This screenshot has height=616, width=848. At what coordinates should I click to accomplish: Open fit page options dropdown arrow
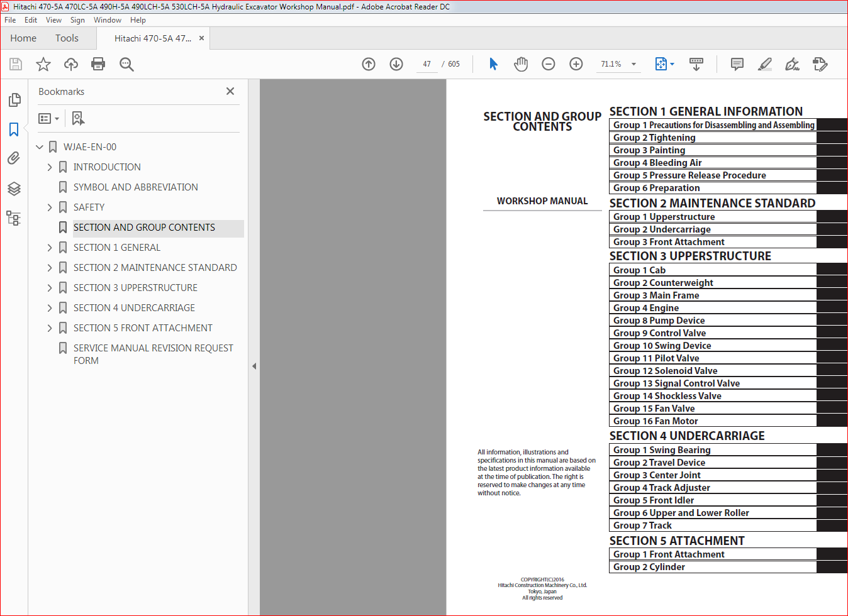pyautogui.click(x=672, y=64)
